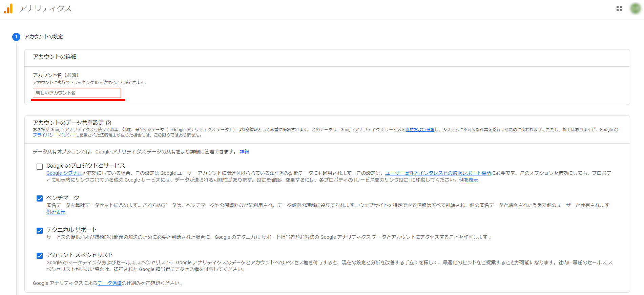Uncheck the アカウント スペシャリスト checkbox
644x295 pixels.
tap(40, 256)
